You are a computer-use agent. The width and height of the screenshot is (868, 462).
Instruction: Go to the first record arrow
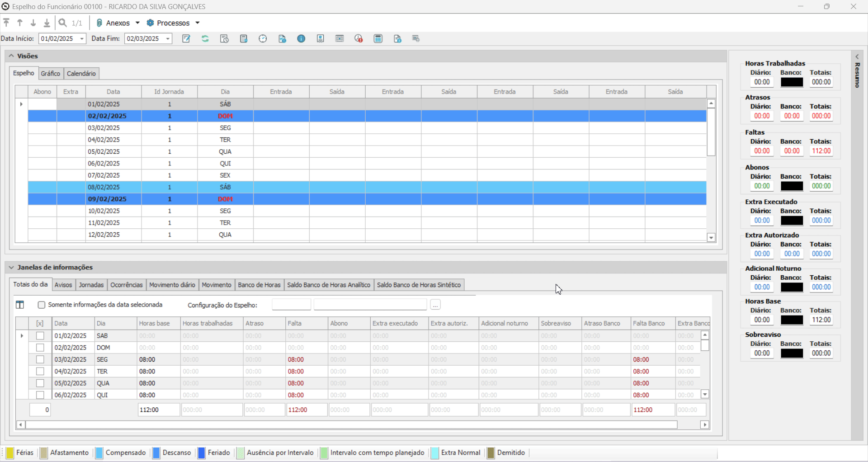click(x=6, y=23)
